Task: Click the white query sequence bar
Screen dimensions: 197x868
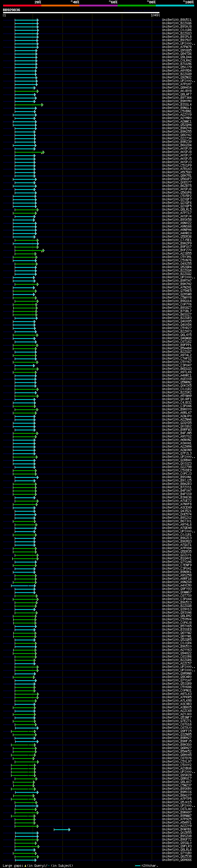Action: (x=81, y=12)
